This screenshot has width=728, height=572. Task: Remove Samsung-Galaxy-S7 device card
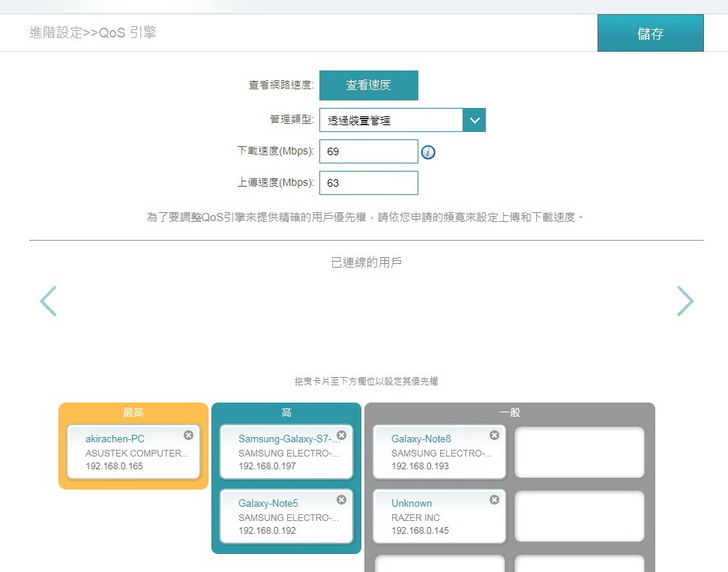(x=341, y=435)
